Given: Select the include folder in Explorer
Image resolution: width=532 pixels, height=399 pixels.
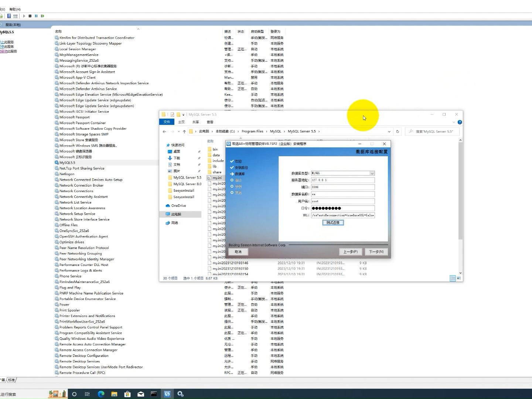Looking at the screenshot, I should coord(218,161).
